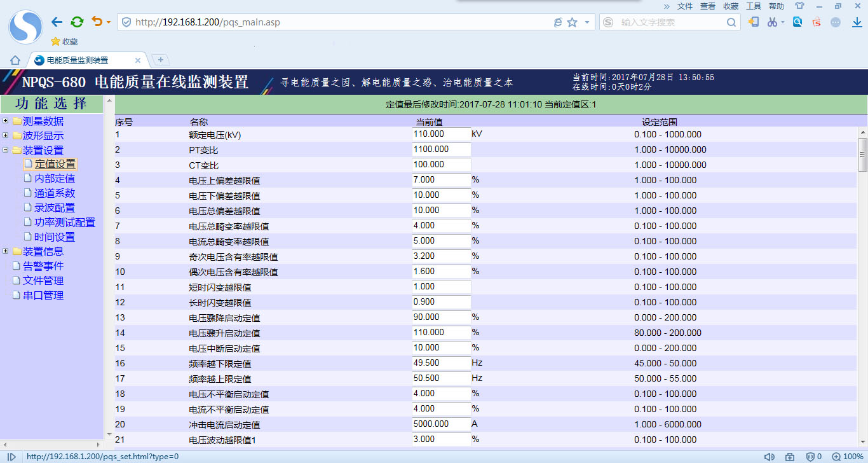Reload the page with the green refresh icon

click(77, 22)
